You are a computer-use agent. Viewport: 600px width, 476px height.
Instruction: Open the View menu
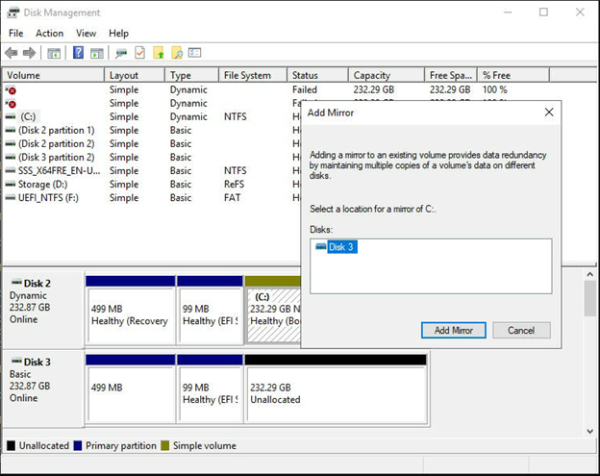[86, 33]
